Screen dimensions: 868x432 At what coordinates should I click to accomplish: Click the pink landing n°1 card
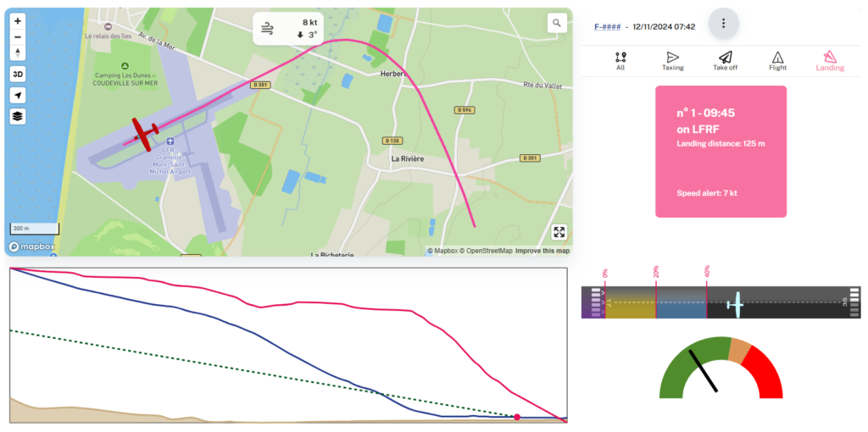(x=721, y=152)
